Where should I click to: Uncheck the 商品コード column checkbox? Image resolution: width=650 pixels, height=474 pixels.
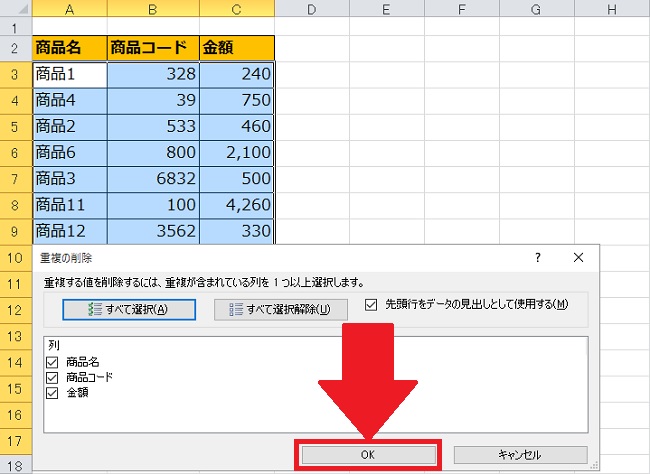52,377
